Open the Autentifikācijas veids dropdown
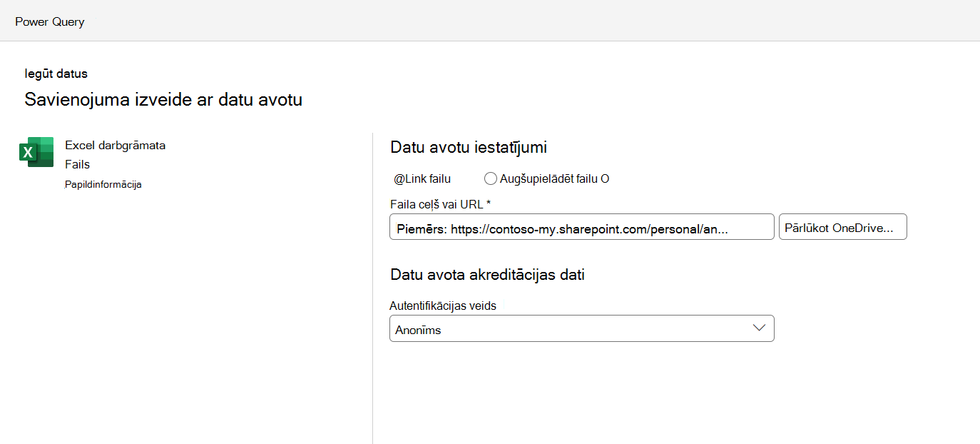The image size is (980, 444). coord(582,328)
